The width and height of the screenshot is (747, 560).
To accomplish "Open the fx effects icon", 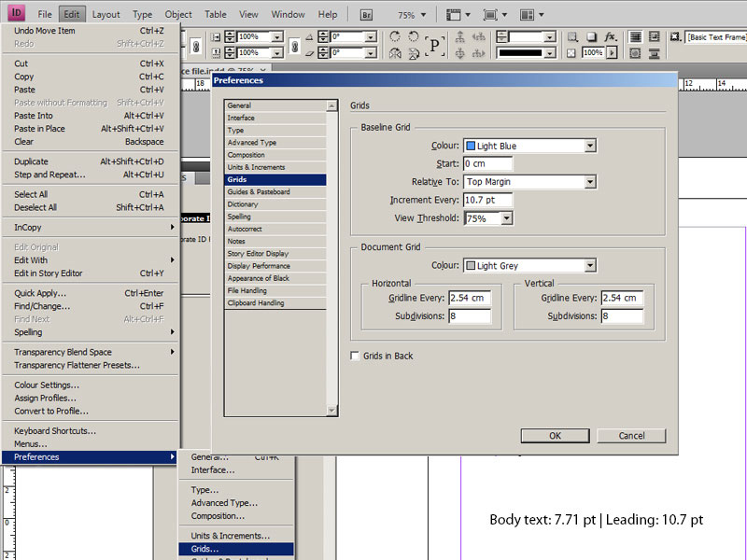I will [611, 36].
